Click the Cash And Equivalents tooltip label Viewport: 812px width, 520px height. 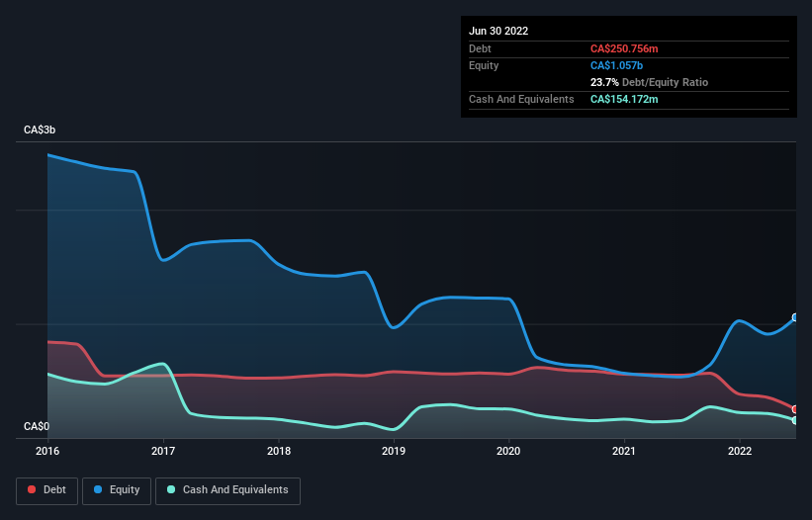tap(521, 99)
